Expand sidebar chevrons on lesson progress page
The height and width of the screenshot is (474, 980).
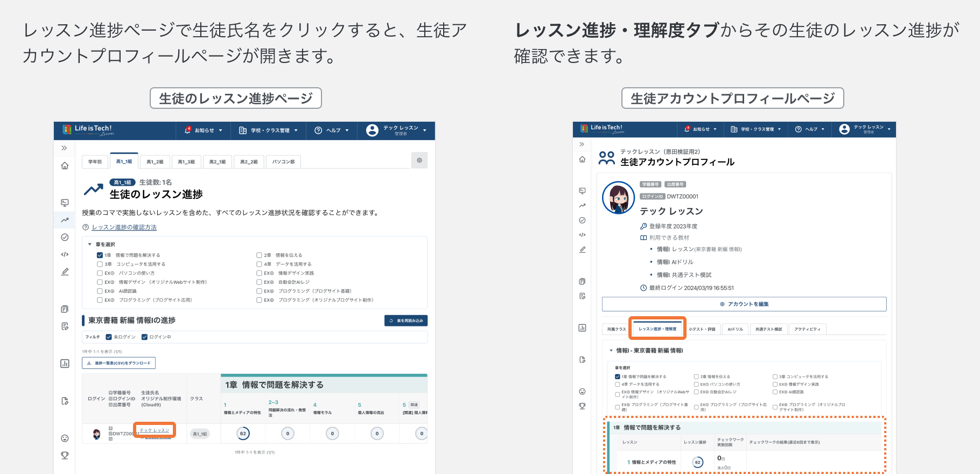(64, 148)
